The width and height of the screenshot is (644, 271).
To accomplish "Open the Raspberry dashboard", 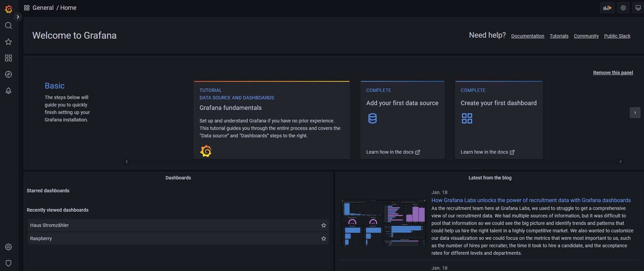I will tap(178, 238).
